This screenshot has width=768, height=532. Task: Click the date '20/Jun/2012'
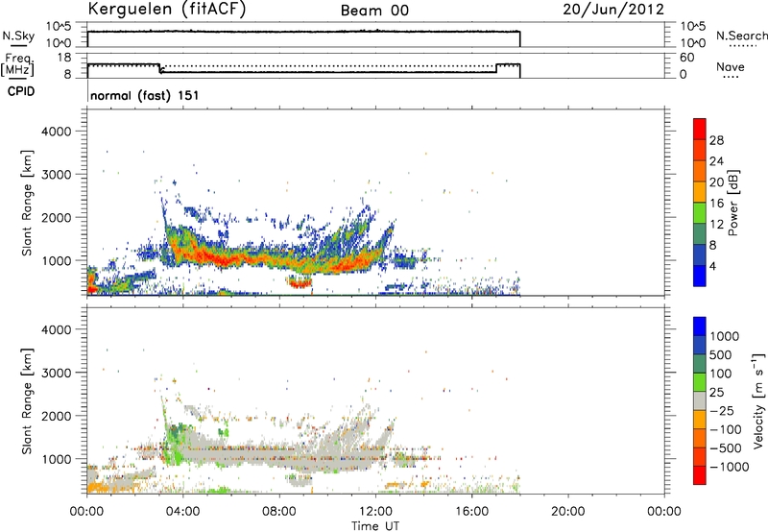(x=613, y=10)
